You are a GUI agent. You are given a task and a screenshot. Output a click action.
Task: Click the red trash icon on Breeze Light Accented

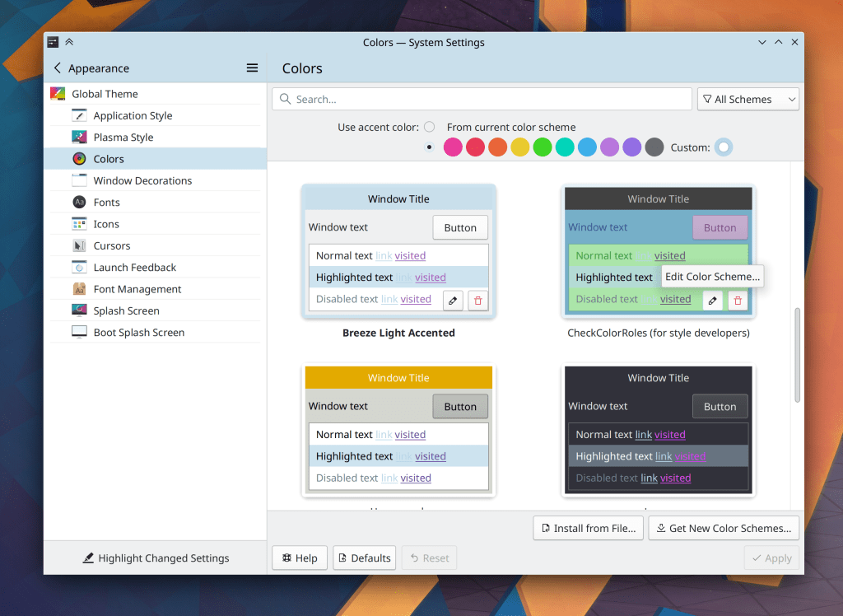pyautogui.click(x=478, y=300)
